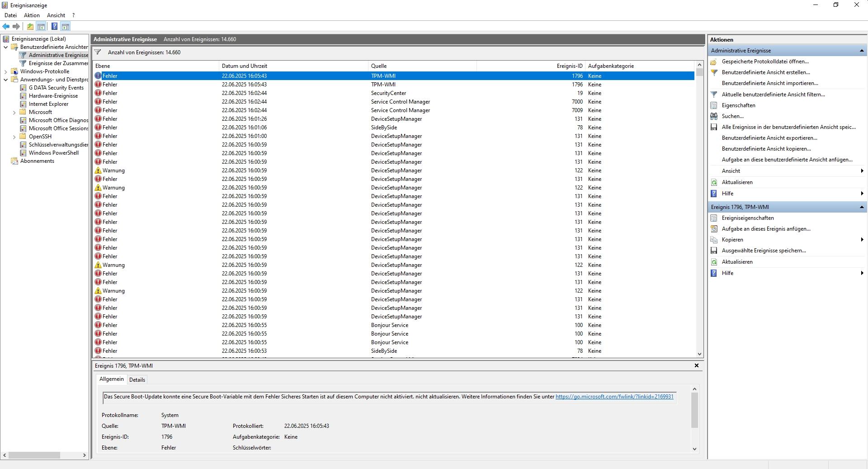Click Aktuelle benutzerdefinierte Ansicht filtern
Image resolution: width=868 pixels, height=469 pixels.
(x=773, y=95)
